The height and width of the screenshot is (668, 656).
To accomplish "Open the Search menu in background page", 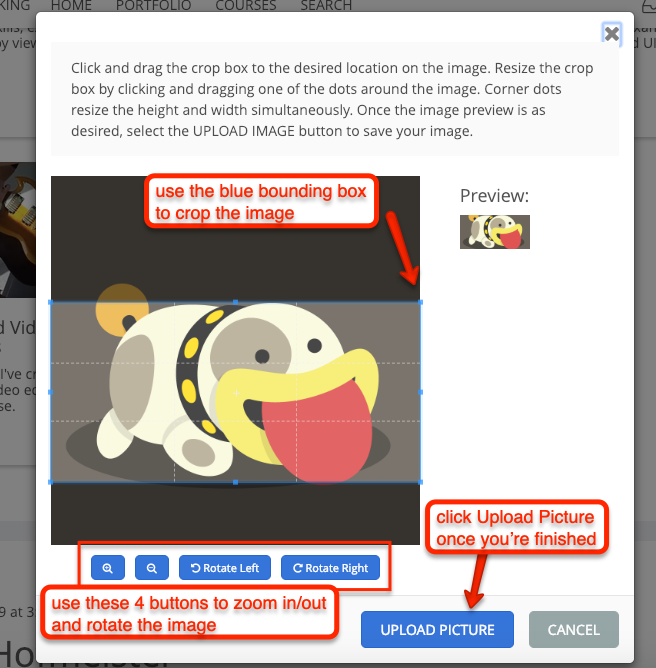I will (326, 6).
